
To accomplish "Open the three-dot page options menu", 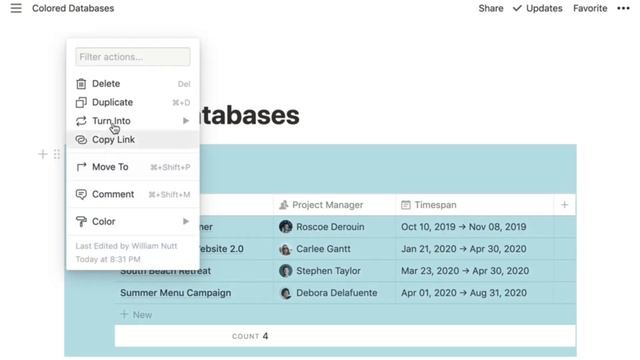I will click(623, 8).
